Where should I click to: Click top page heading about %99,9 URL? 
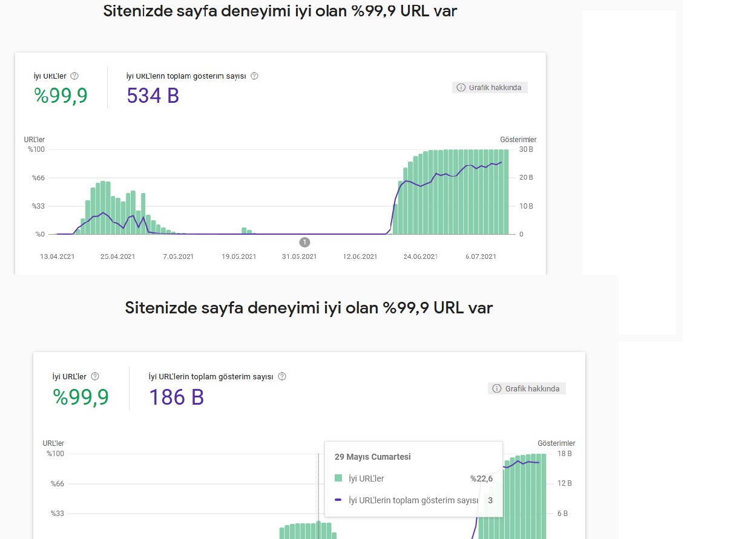point(280,11)
